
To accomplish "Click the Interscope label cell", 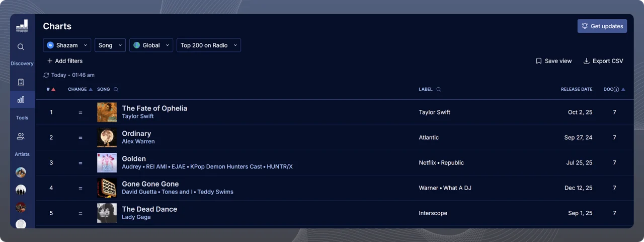I will pyautogui.click(x=433, y=213).
